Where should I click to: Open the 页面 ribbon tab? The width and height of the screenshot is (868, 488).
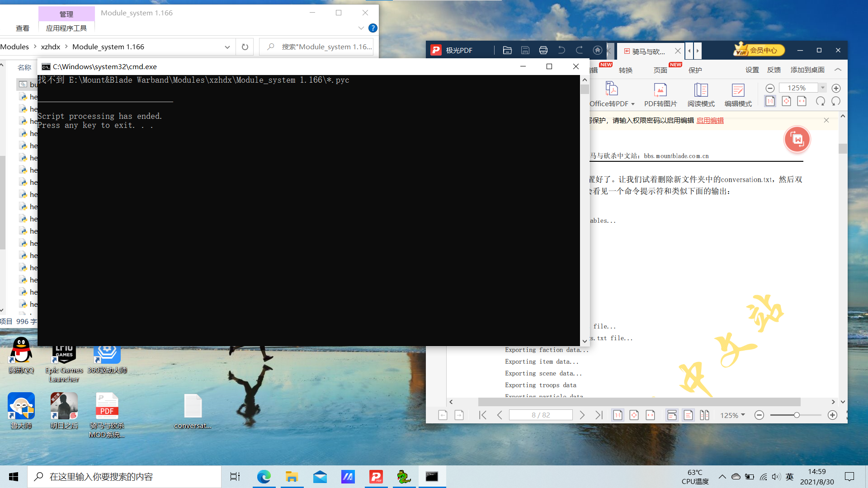tap(660, 70)
